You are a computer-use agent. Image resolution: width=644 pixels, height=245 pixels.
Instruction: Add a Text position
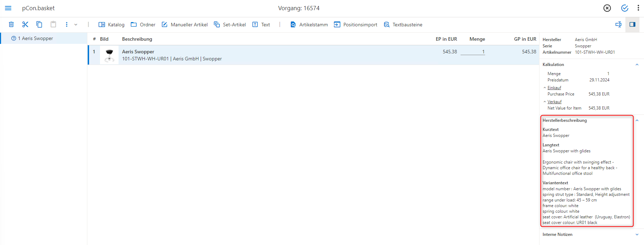261,25
